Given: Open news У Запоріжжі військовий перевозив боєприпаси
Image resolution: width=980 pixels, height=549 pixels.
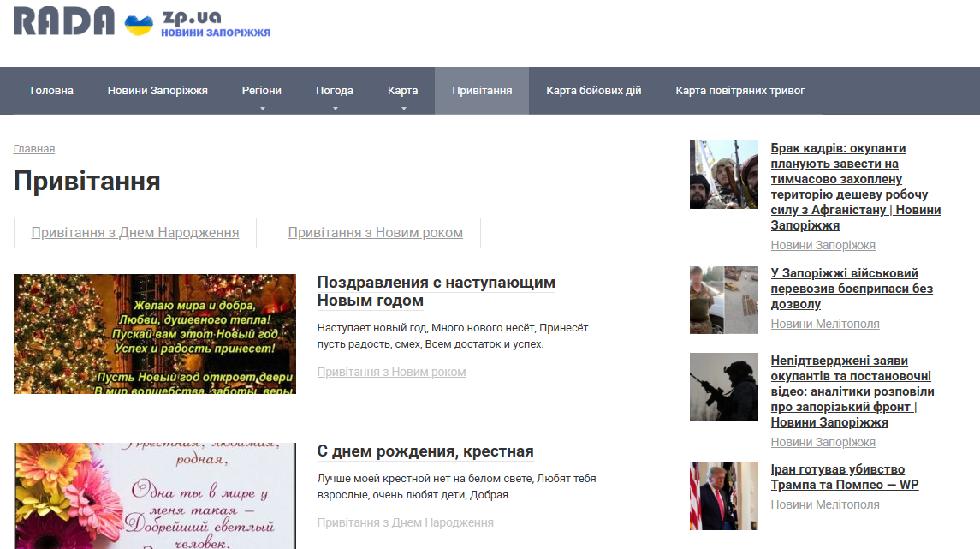Looking at the screenshot, I should tap(852, 289).
